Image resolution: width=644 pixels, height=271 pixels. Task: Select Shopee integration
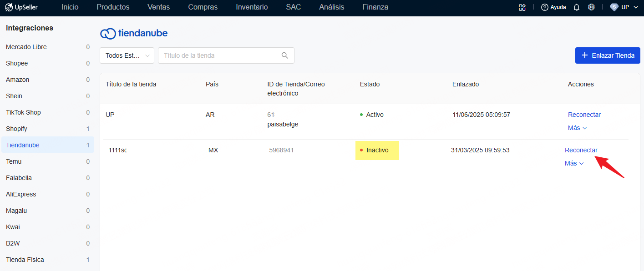(x=48, y=63)
